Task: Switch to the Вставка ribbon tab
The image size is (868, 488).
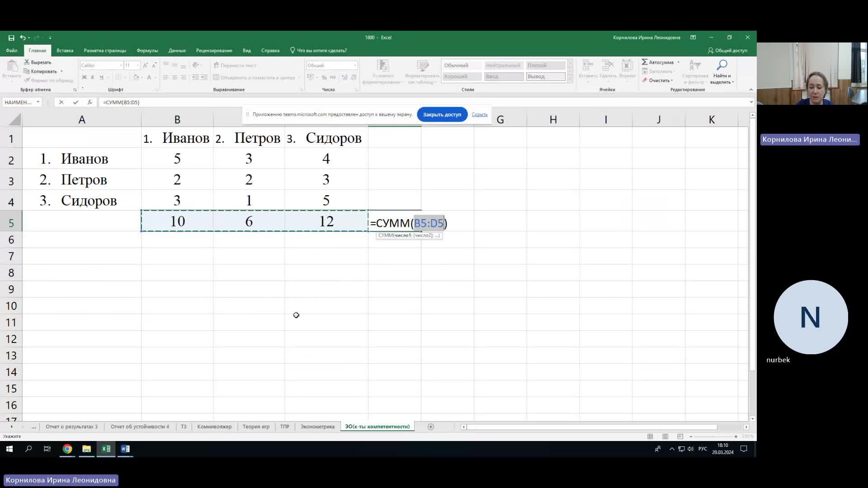Action: pos(65,50)
